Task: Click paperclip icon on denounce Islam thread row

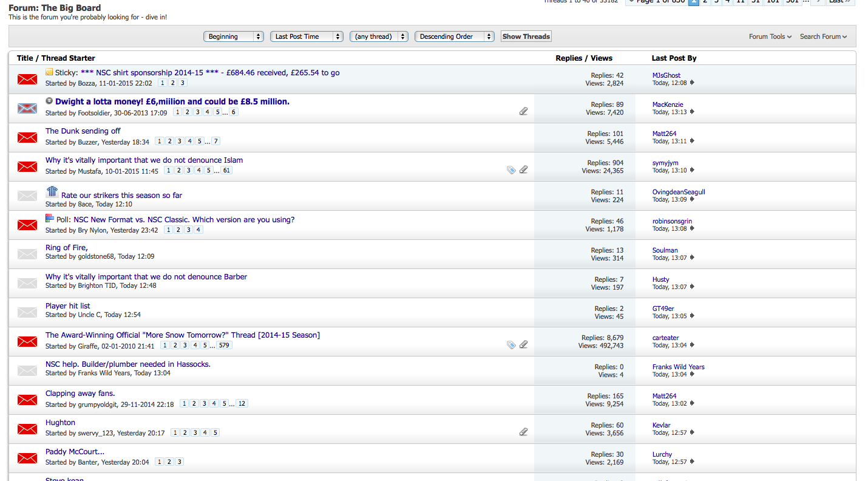Action: (523, 169)
